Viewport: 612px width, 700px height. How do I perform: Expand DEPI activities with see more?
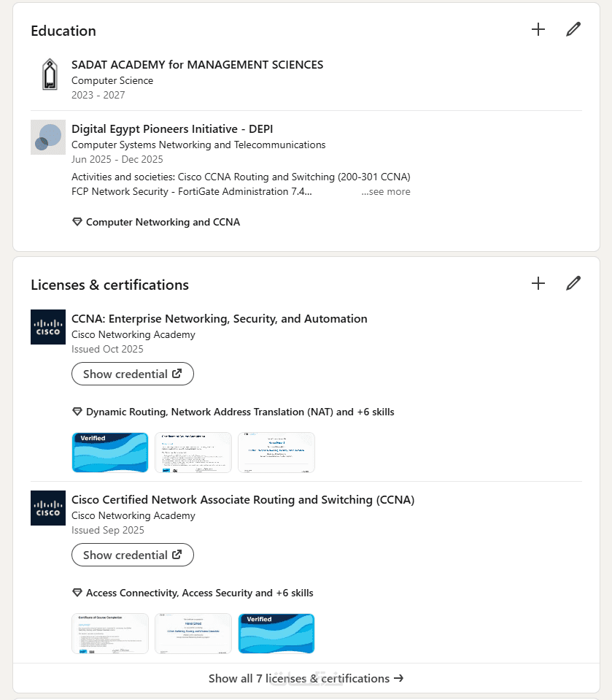[x=386, y=192]
